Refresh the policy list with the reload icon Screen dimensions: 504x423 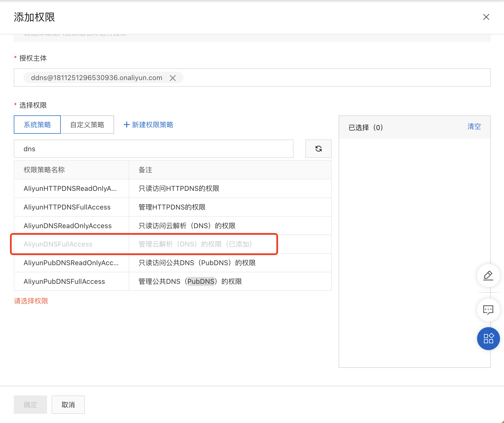point(318,149)
